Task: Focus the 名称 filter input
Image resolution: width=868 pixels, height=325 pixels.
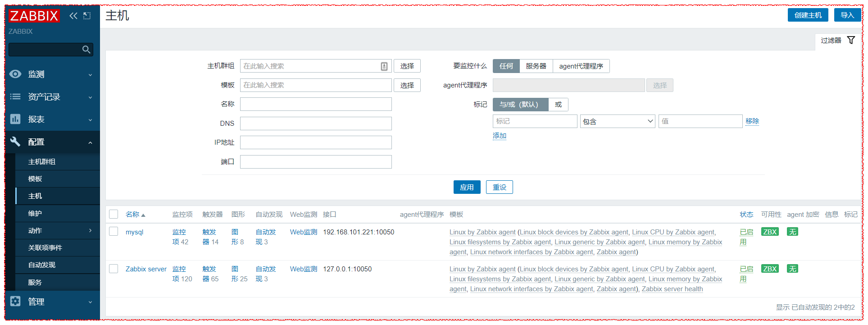Action: [316, 104]
